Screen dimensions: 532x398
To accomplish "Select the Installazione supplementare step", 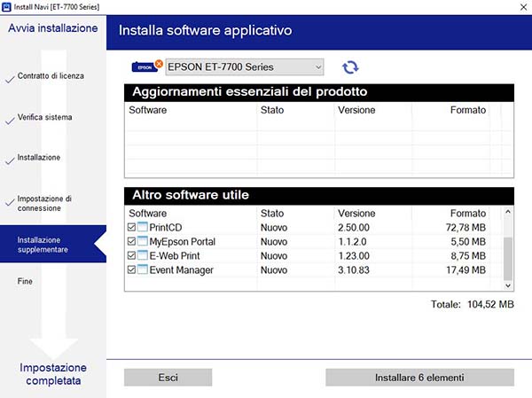I will point(53,245).
